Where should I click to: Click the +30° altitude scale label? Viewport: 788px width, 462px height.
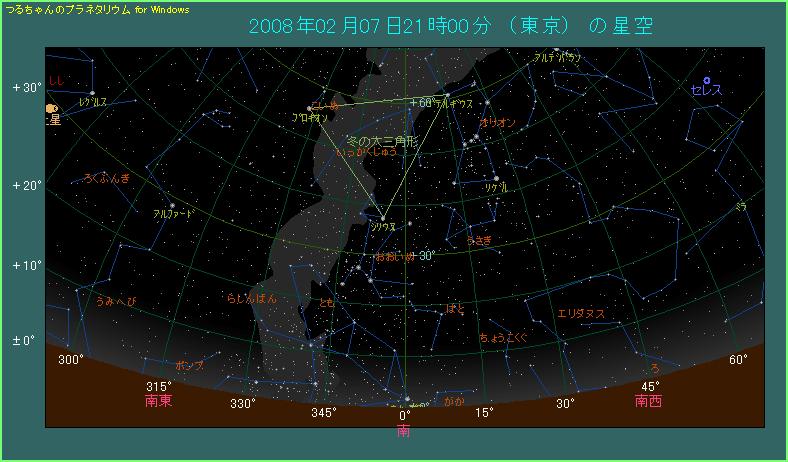[x=27, y=88]
